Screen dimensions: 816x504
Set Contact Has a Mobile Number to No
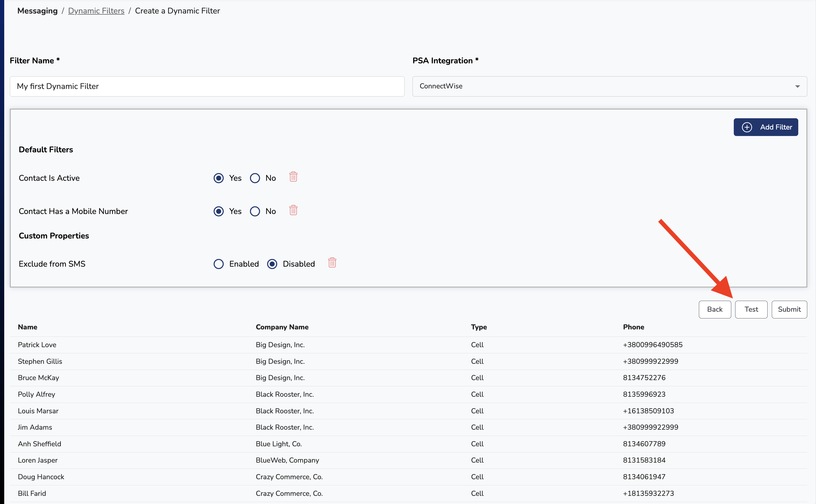(x=255, y=211)
